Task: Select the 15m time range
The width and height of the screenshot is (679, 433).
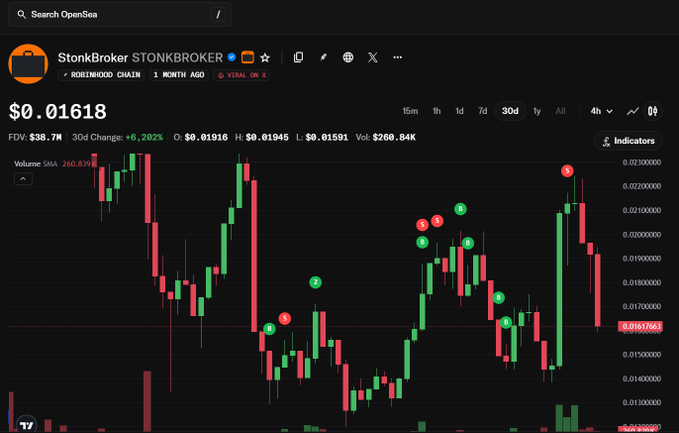Action: click(410, 111)
